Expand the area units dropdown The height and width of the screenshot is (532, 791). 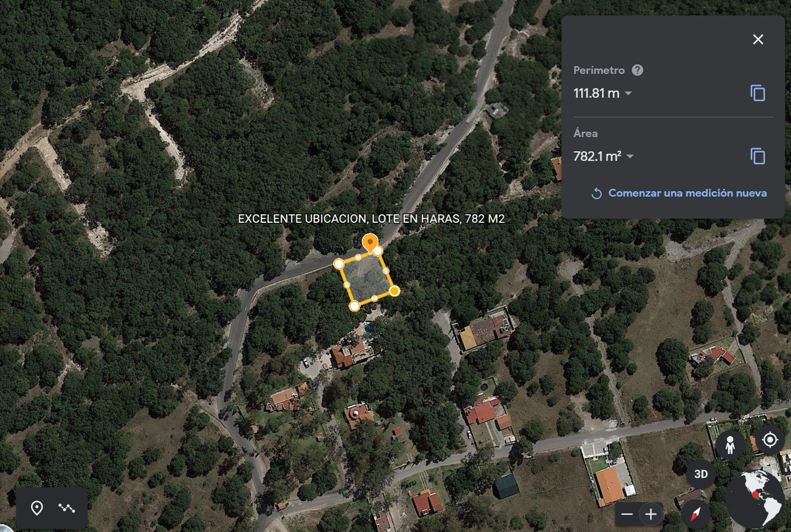(x=630, y=156)
